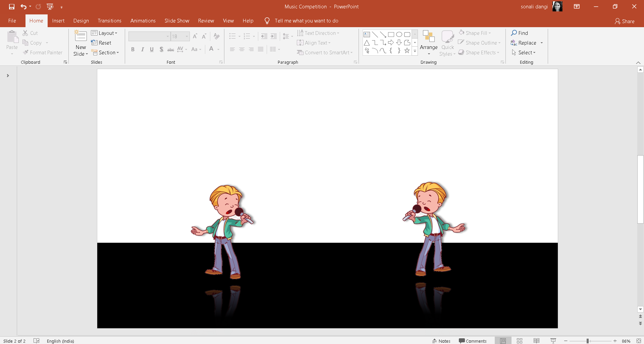Toggle Normal view in status bar

point(503,341)
